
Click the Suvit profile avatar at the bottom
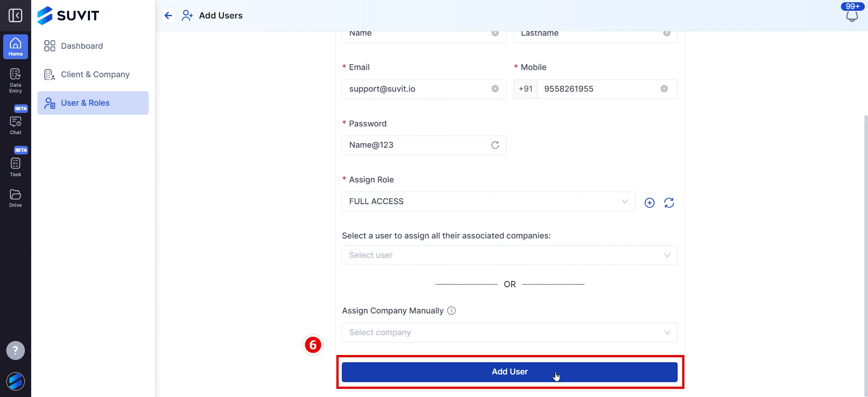[15, 381]
